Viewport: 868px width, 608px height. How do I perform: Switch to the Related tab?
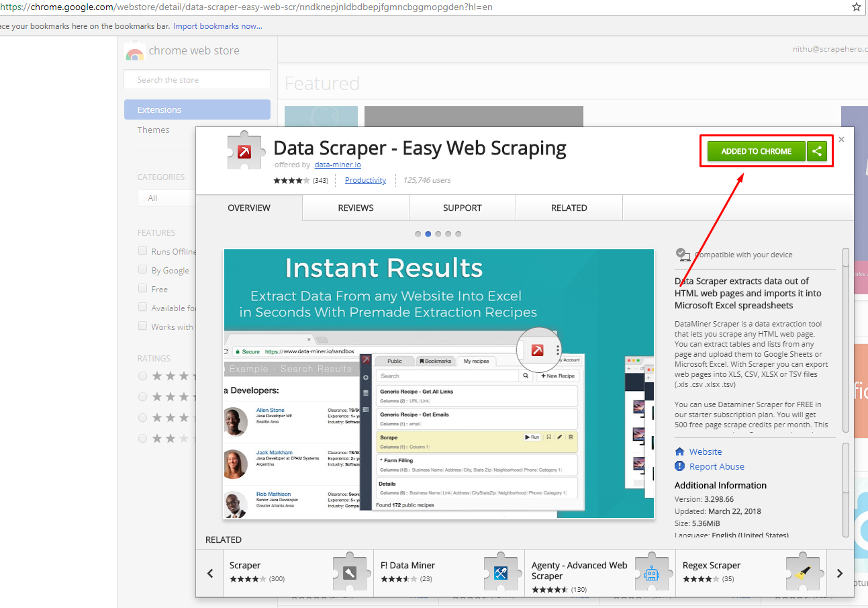pos(569,208)
